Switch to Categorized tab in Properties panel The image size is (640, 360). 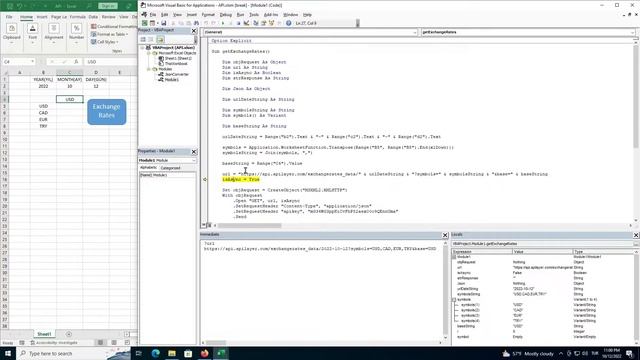pos(170,168)
